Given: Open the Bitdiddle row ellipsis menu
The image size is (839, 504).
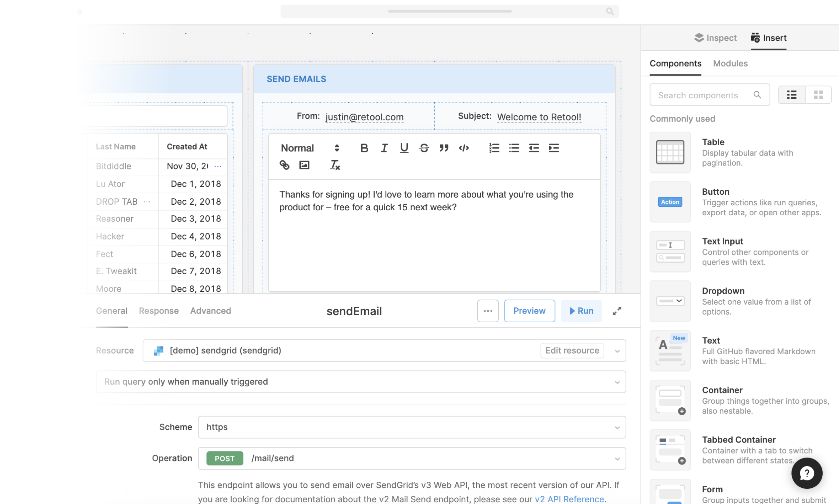Looking at the screenshot, I should pos(218,166).
